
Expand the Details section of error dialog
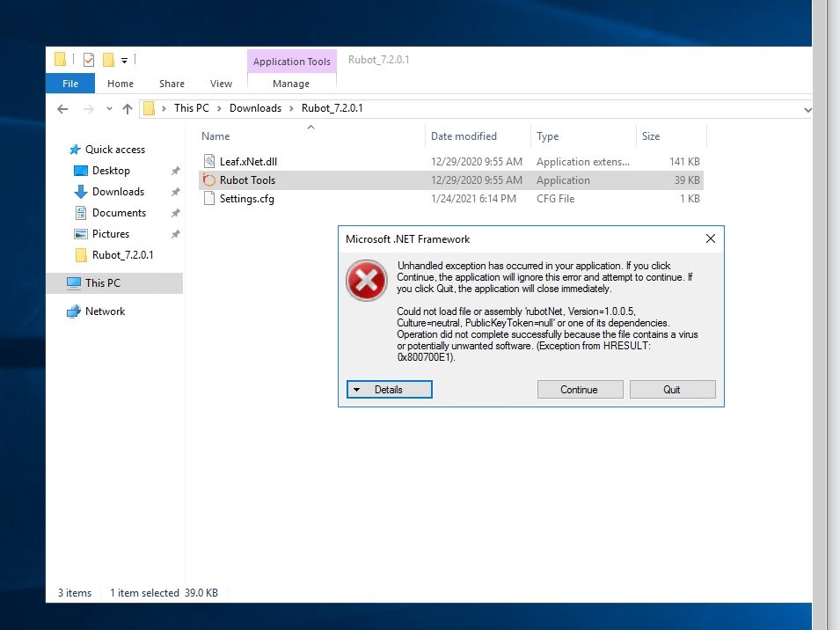pyautogui.click(x=389, y=390)
